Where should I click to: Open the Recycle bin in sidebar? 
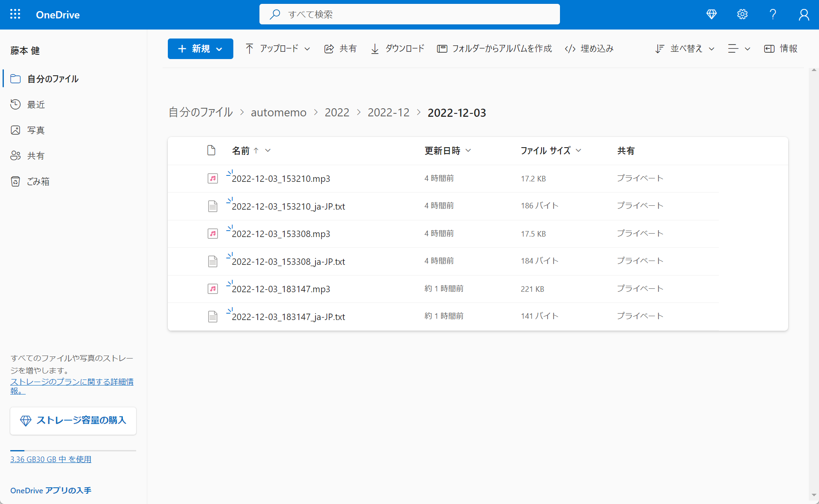coord(38,182)
